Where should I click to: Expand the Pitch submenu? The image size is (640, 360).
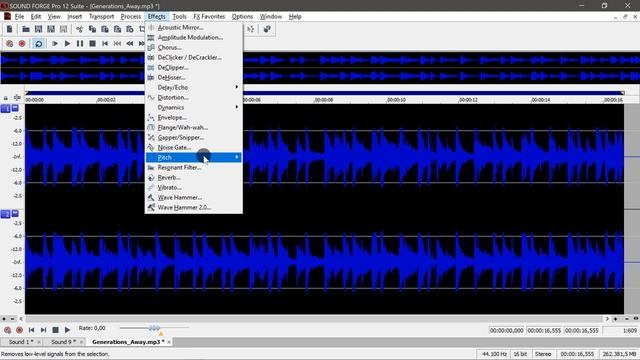[194, 158]
